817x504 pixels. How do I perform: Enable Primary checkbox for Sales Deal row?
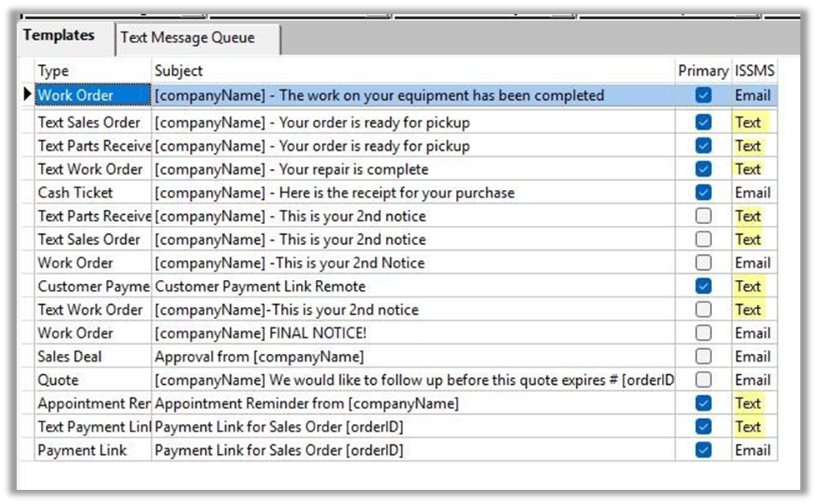pyautogui.click(x=704, y=357)
